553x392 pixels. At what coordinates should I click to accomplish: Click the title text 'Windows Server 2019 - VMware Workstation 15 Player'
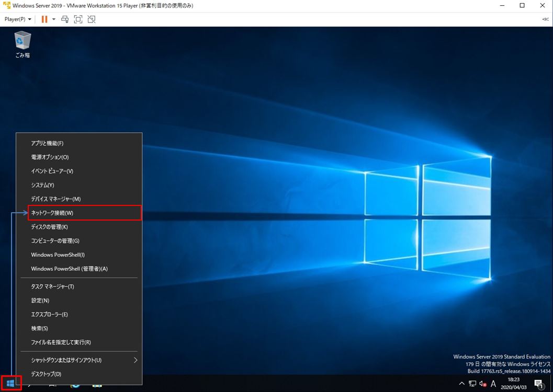74,6
